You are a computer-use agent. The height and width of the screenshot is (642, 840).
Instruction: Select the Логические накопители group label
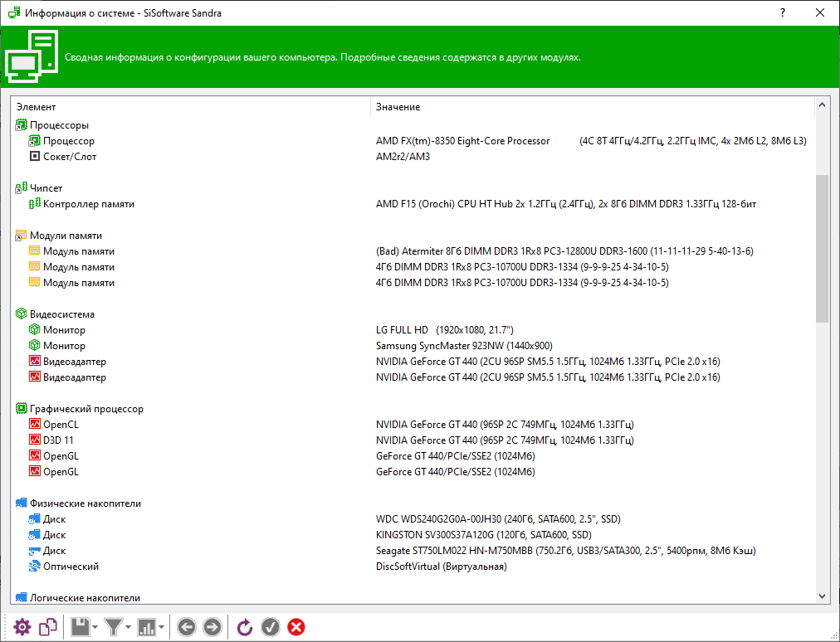pos(85,598)
